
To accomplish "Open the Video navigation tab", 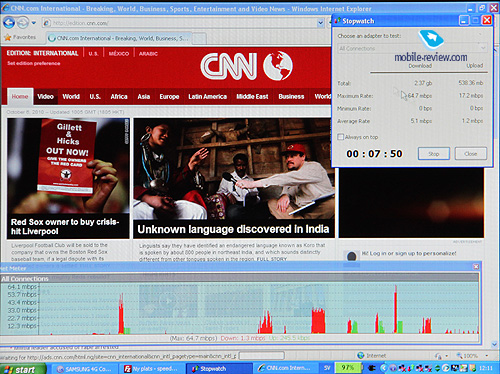I will coord(45,97).
